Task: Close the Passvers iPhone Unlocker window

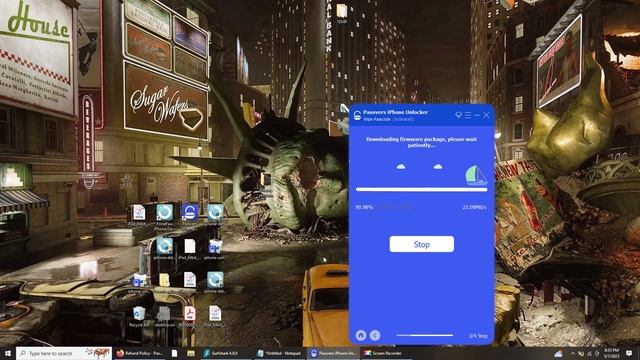Action: click(x=486, y=116)
